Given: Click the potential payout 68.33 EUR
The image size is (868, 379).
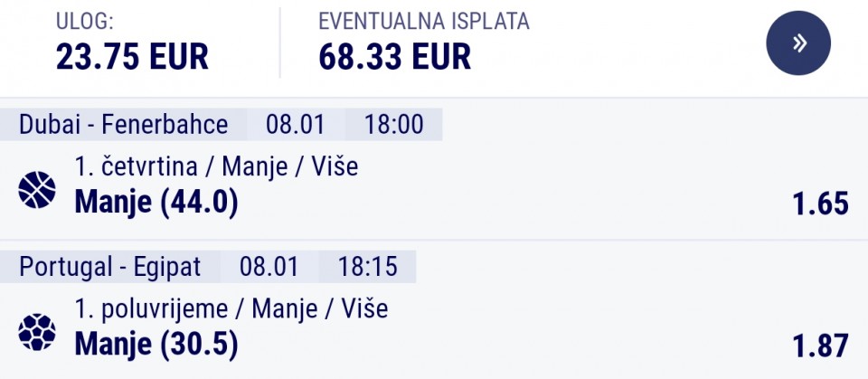Looking at the screenshot, I should 395,57.
